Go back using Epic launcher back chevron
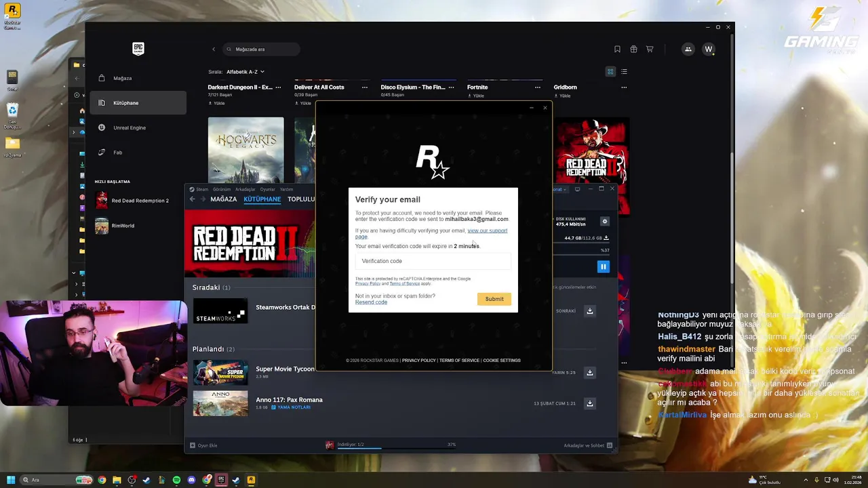Screen dimensions: 868x488 point(214,49)
